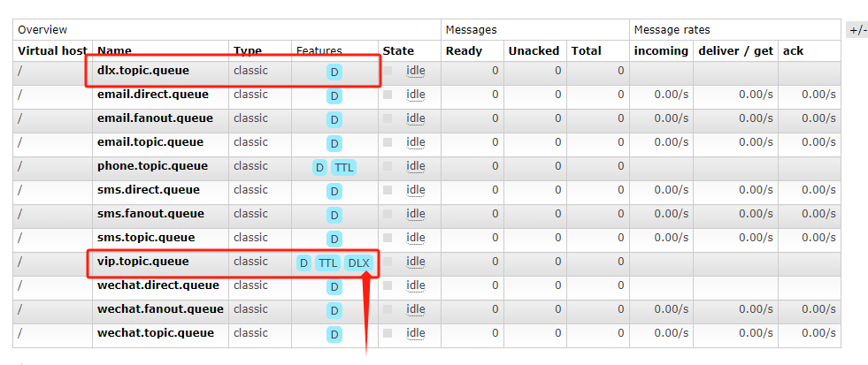This screenshot has width=868, height=365.
Task: Click the D badge on phone.topic.queue
Action: coord(319,168)
